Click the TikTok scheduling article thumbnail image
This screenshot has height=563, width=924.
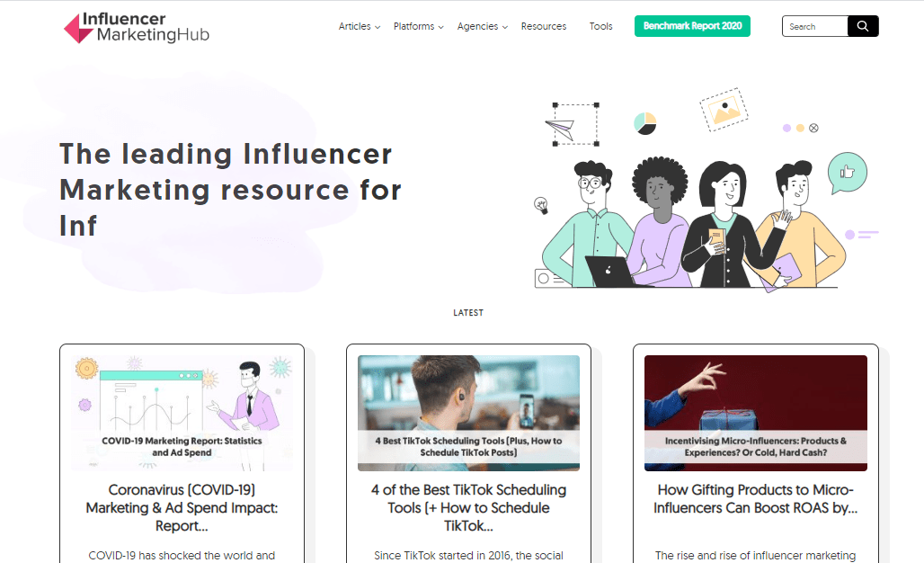pyautogui.click(x=468, y=413)
